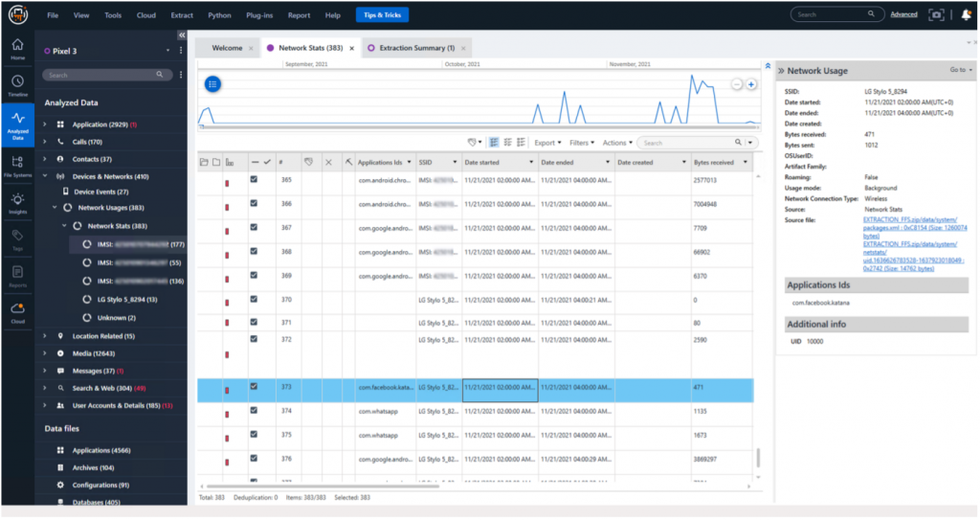
Task: Open the Export dropdown
Action: [547, 143]
